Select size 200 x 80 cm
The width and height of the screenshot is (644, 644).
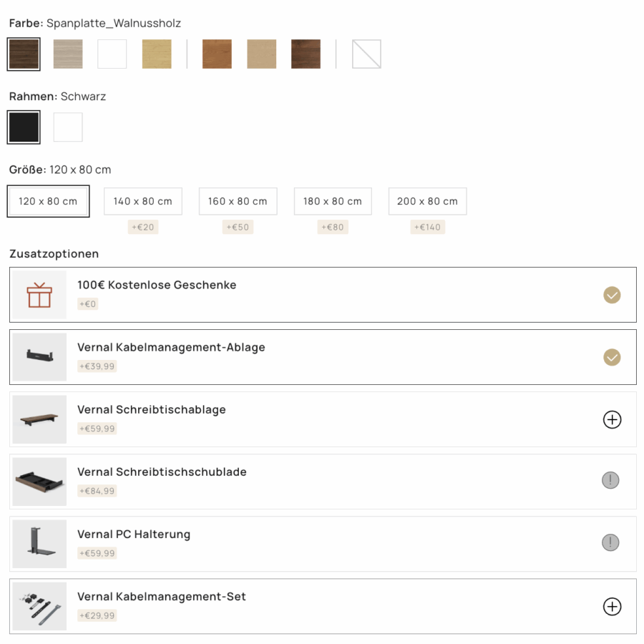428,201
